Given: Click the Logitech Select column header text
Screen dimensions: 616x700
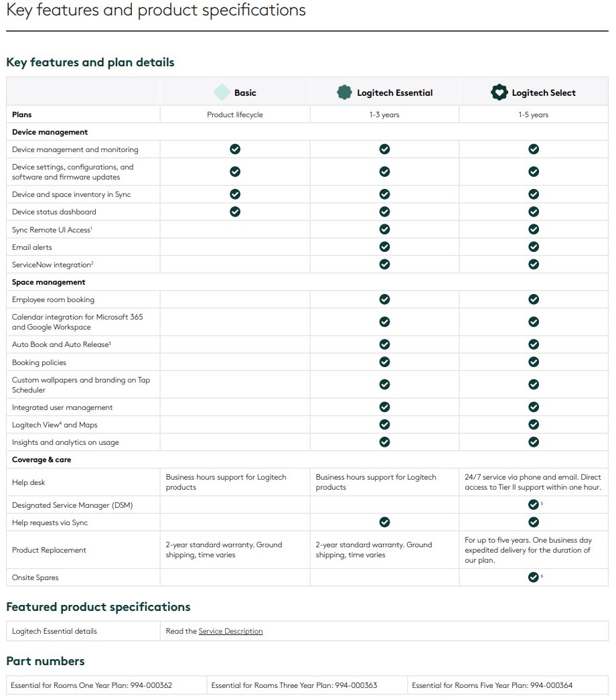Looking at the screenshot, I should pyautogui.click(x=544, y=93).
